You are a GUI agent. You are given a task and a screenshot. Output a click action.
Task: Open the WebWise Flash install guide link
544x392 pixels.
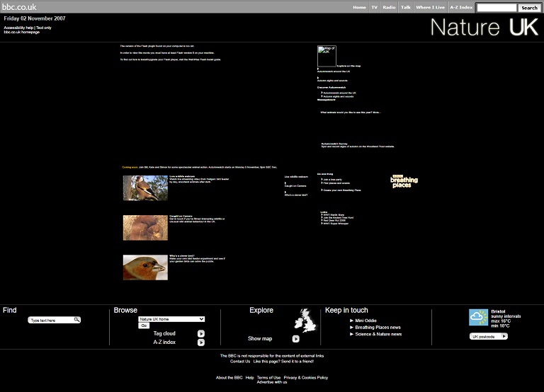click(205, 59)
